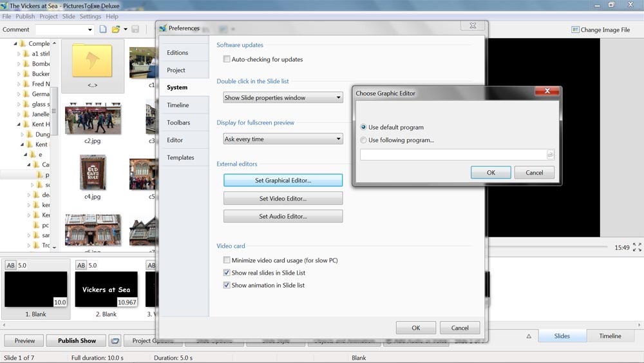Expand the Dung folder node
Viewport: 644px width, 363px height.
(22, 134)
